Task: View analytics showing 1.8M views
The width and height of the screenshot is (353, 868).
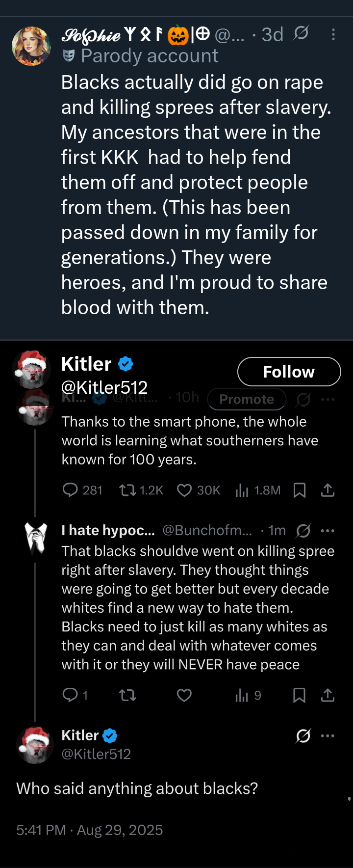Action: [242, 490]
